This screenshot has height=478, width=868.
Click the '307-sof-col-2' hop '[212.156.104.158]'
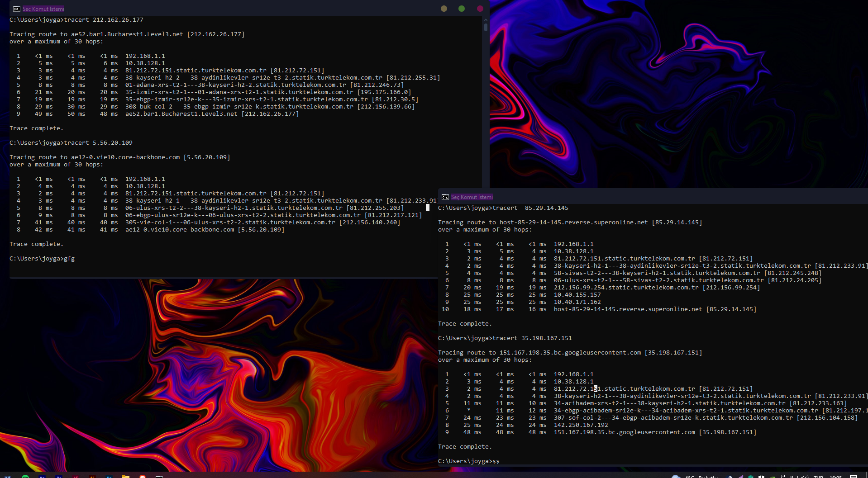pos(652,418)
